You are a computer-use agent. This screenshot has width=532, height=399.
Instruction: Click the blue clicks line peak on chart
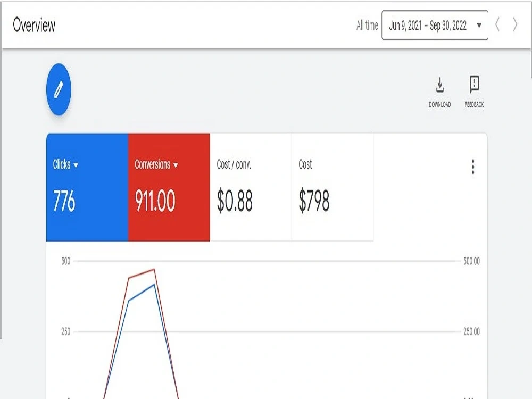pyautogui.click(x=154, y=284)
